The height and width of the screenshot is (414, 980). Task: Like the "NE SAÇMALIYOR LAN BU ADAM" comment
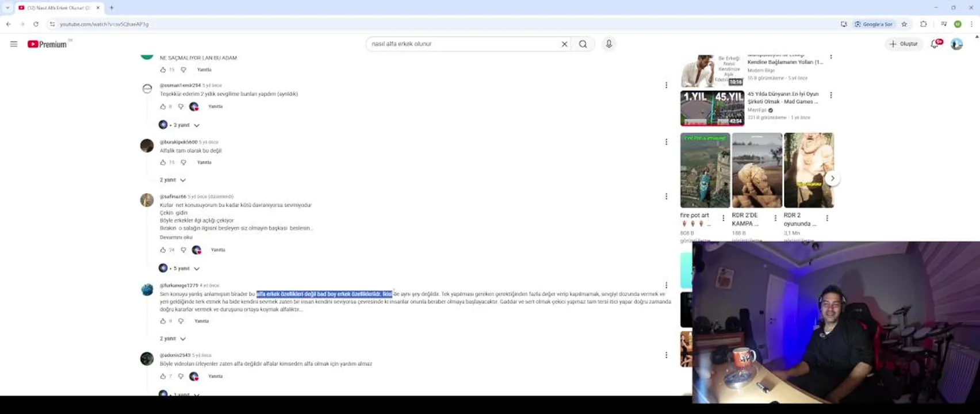coord(163,70)
